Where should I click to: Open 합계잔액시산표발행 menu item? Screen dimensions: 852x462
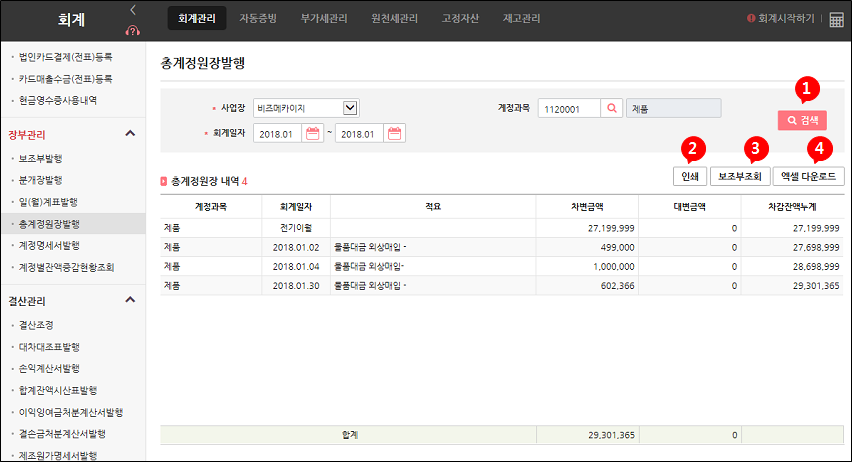pos(58,390)
